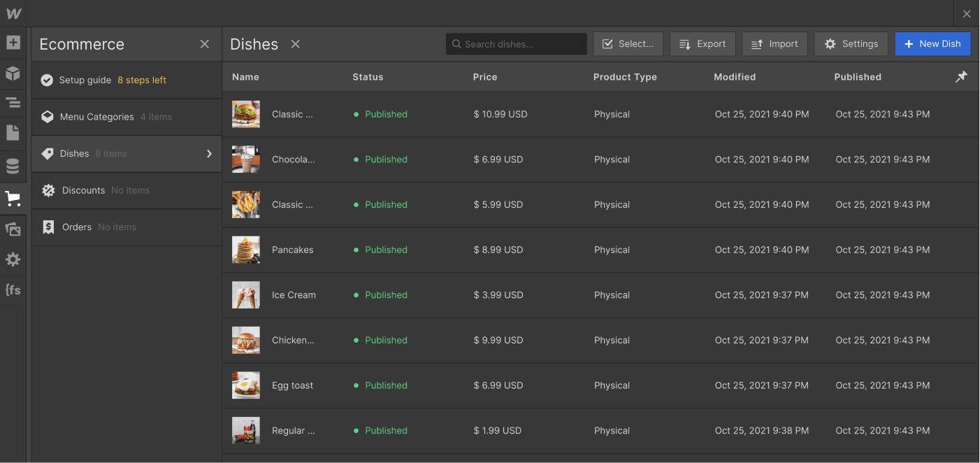This screenshot has height=463, width=980.
Task: Open the project Settings gear in sidebar
Action: click(x=13, y=259)
